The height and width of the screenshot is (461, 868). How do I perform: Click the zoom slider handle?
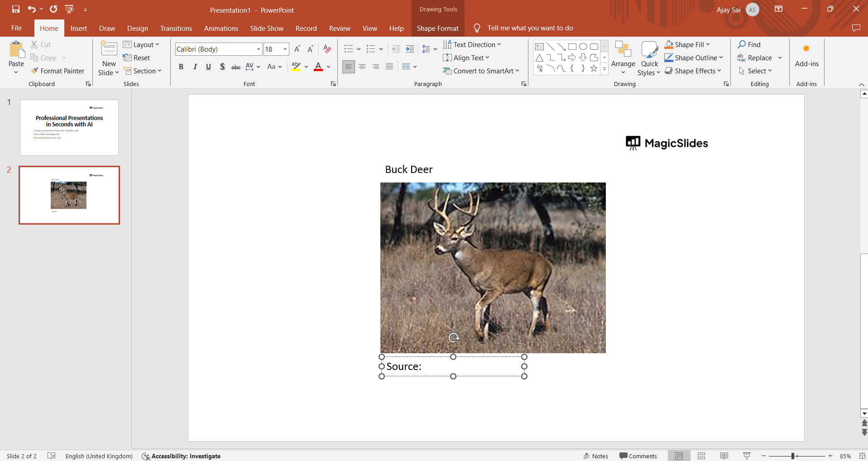click(x=793, y=456)
